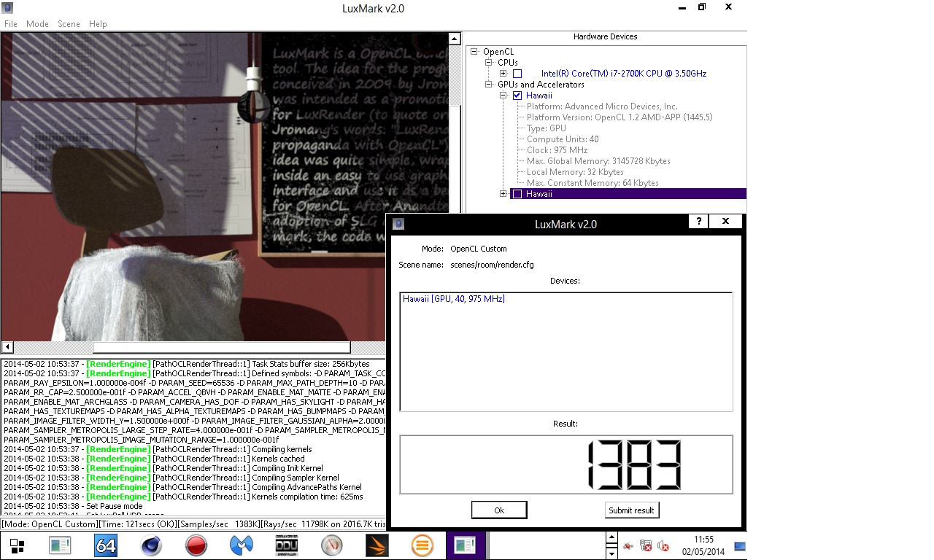Viewport: 934px width, 560px height.
Task: Expand the highlighted second Hawaii device
Action: coord(503,194)
